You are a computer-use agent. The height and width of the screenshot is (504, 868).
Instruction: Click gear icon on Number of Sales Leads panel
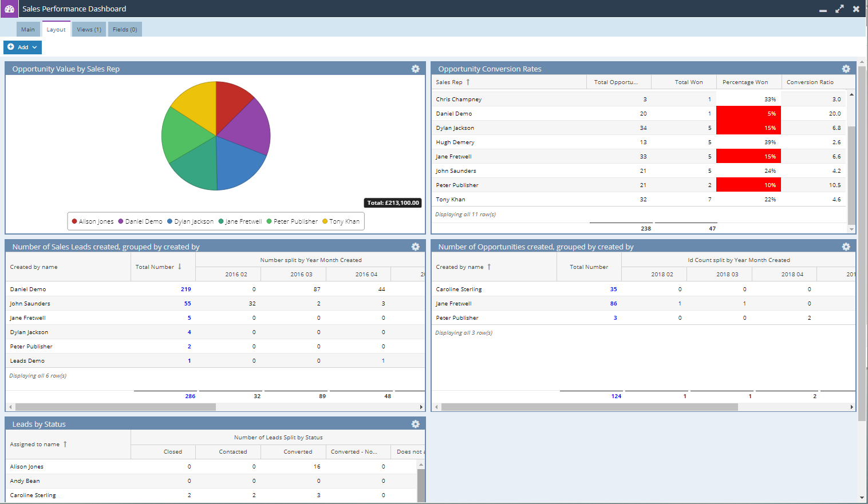[415, 247]
